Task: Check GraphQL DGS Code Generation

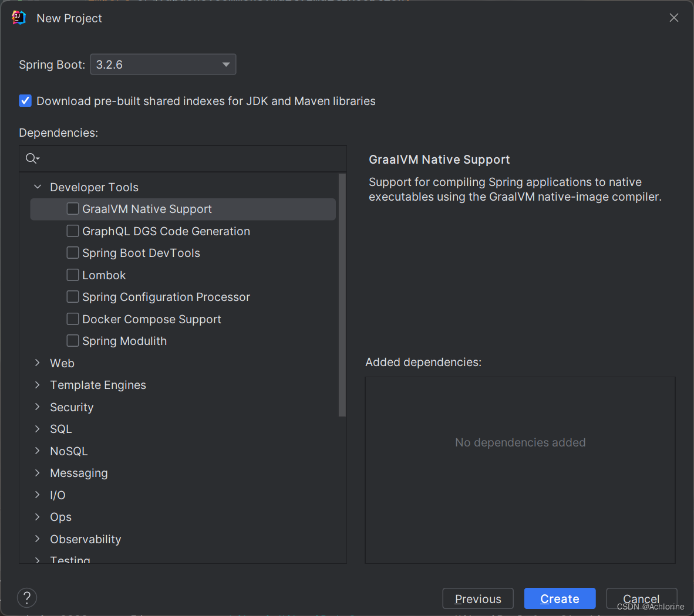Action: tap(73, 231)
